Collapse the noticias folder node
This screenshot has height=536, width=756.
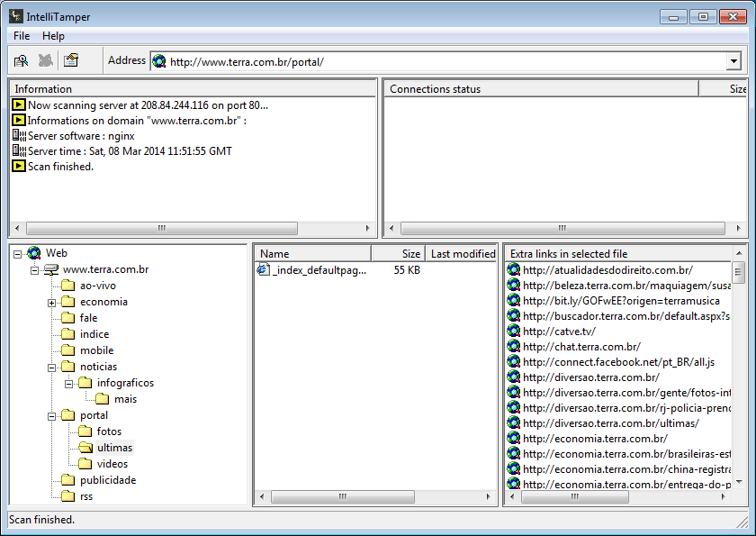[x=51, y=368]
